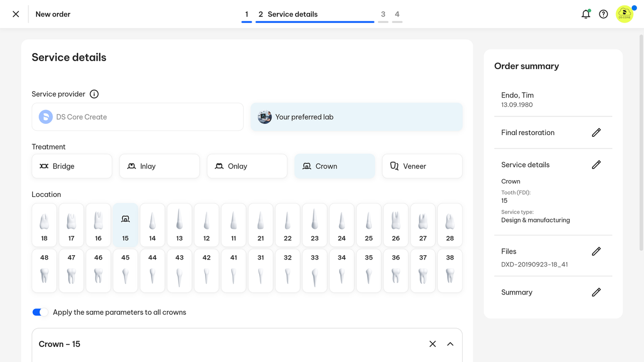Edit Service details via pencil icon
Screen dimensions: 644x362
596,165
